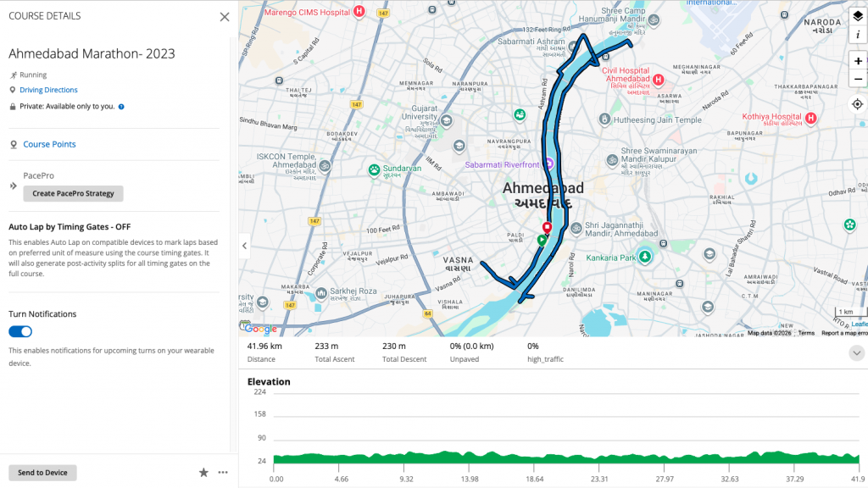Click the 41.96 km distance value
This screenshot has height=488, width=868.
click(x=264, y=346)
